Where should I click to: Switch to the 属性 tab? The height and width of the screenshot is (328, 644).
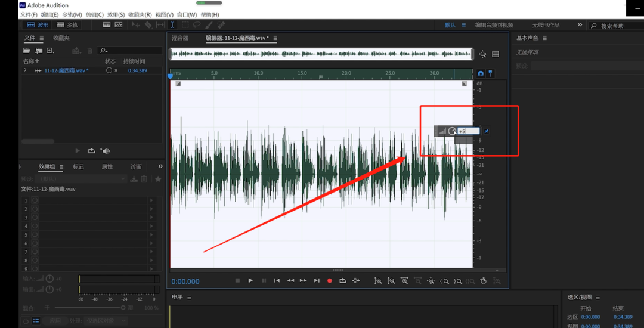(107, 166)
